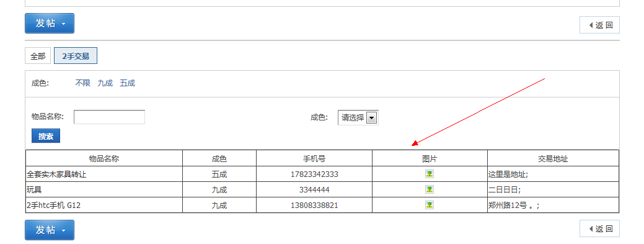The height and width of the screenshot is (244, 644).
Task: Focus the 物品名称 input field
Action: (x=109, y=117)
